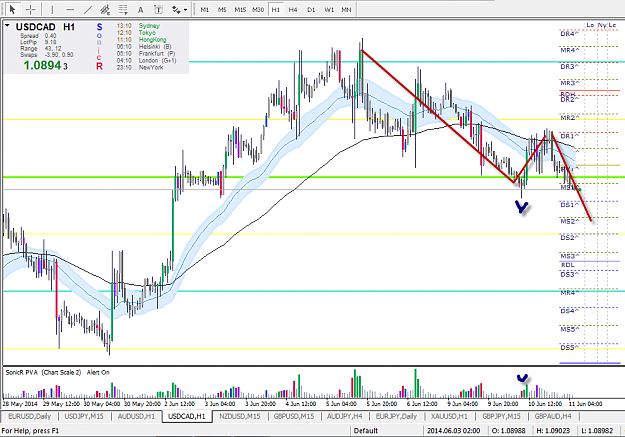
Task: Open the USDJPY,M15 chart tab
Action: tap(84, 416)
